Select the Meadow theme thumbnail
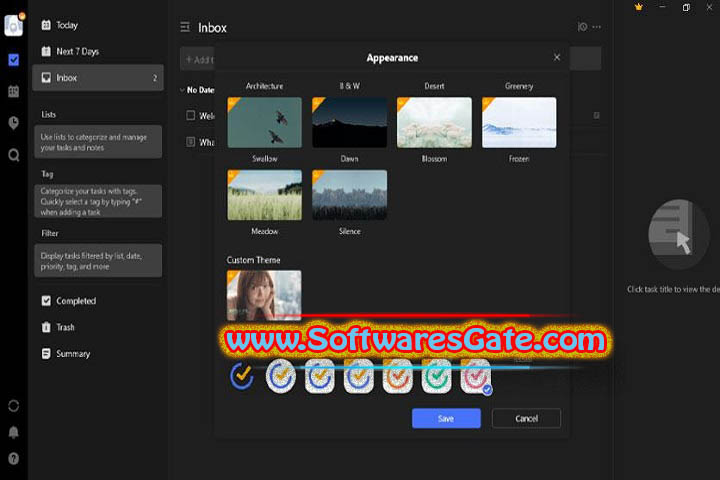Viewport: 720px width, 480px height. tap(264, 195)
